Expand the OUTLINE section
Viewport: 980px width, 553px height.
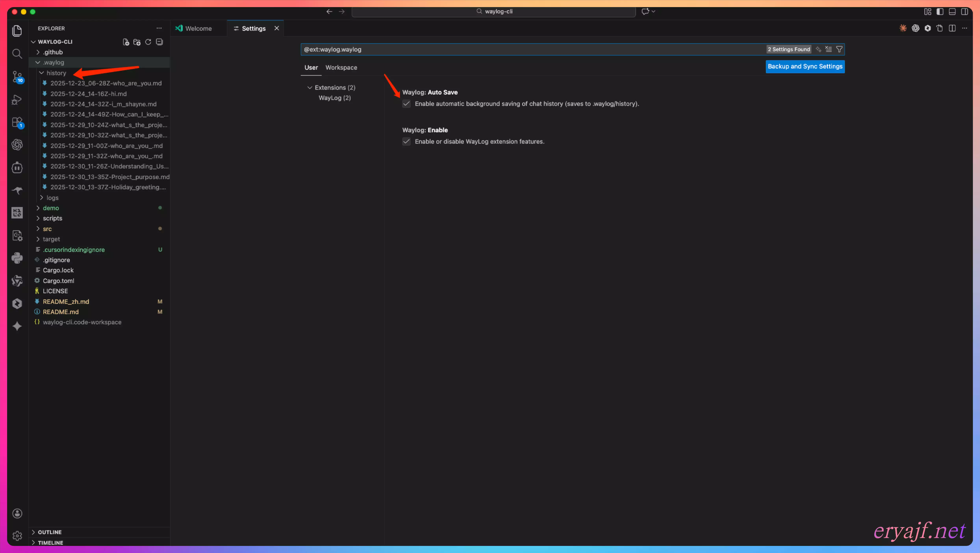coord(49,532)
